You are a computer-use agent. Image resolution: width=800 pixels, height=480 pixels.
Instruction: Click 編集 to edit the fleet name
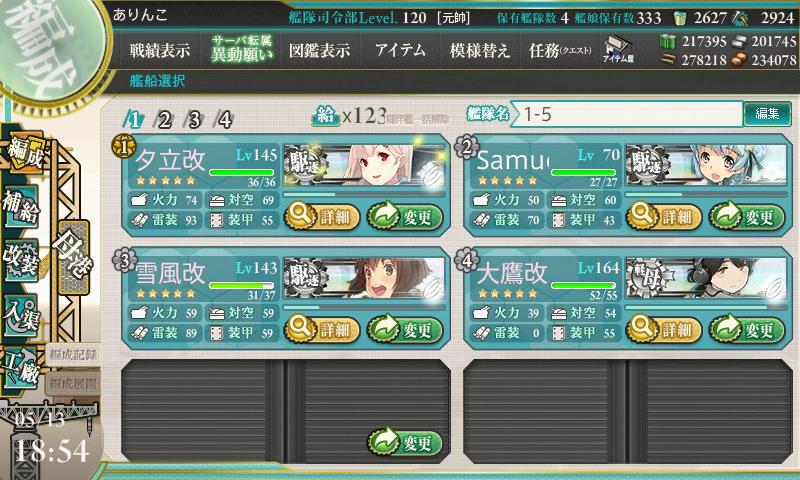pyautogui.click(x=767, y=113)
